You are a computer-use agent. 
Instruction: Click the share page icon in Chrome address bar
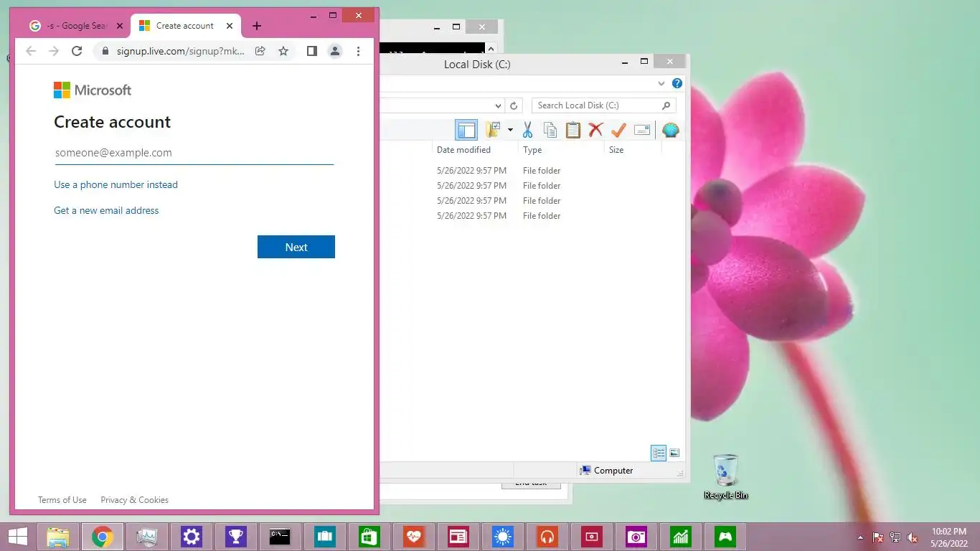[260, 51]
